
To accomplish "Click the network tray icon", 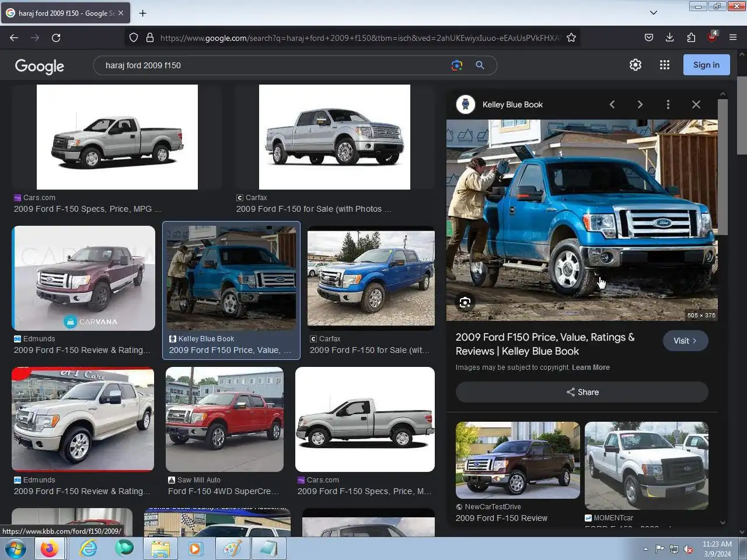I will [x=674, y=549].
